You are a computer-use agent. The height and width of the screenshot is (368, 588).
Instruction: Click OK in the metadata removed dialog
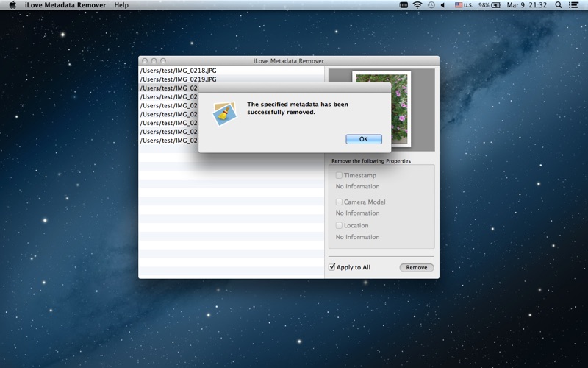tap(364, 139)
